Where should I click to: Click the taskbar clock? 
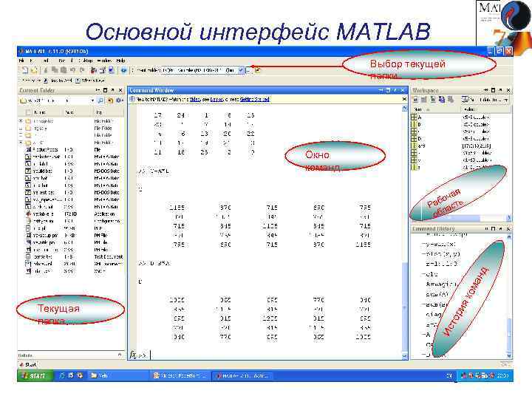tap(503, 376)
